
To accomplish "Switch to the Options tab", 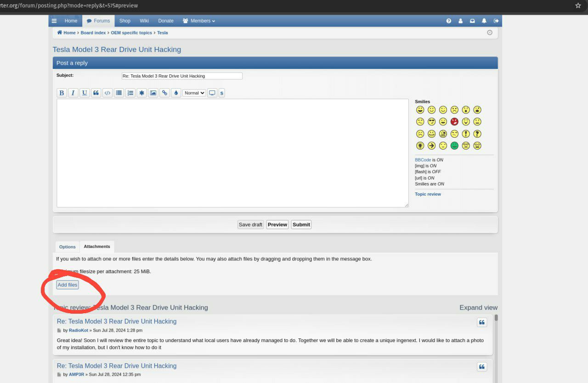I will [x=68, y=247].
